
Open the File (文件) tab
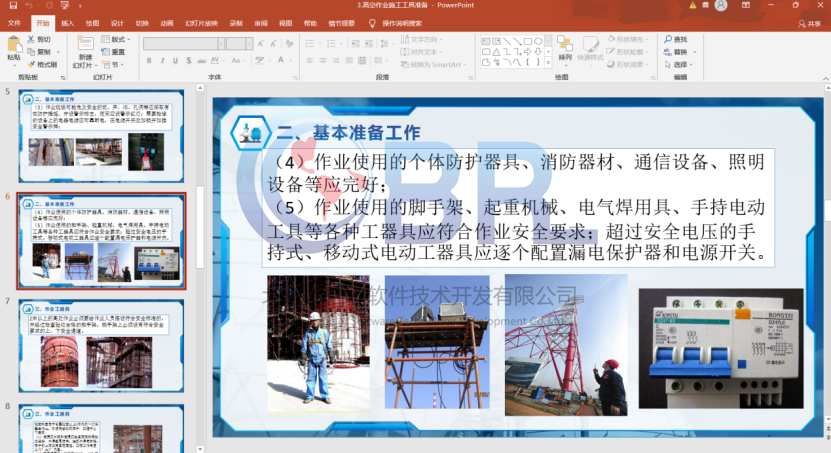point(14,23)
